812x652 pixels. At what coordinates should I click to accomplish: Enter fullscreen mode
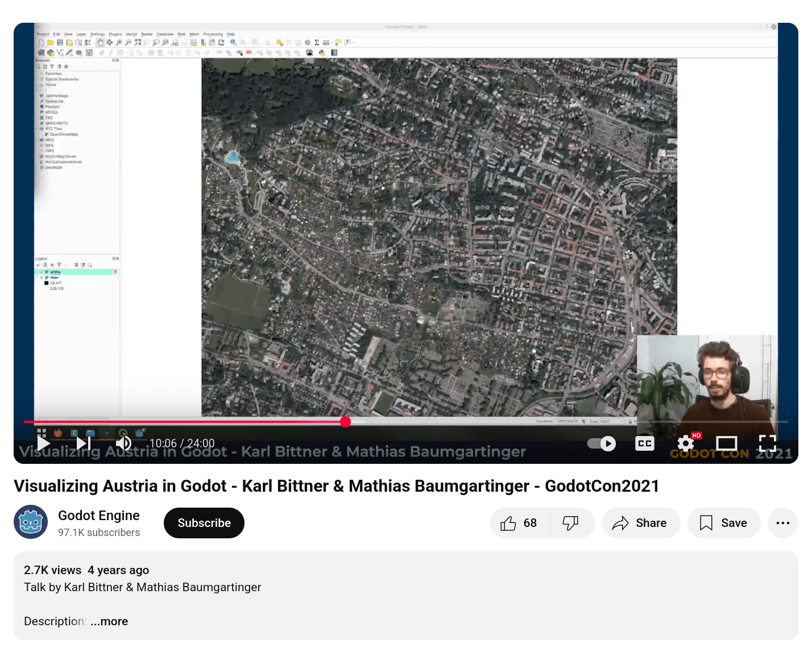coord(768,443)
